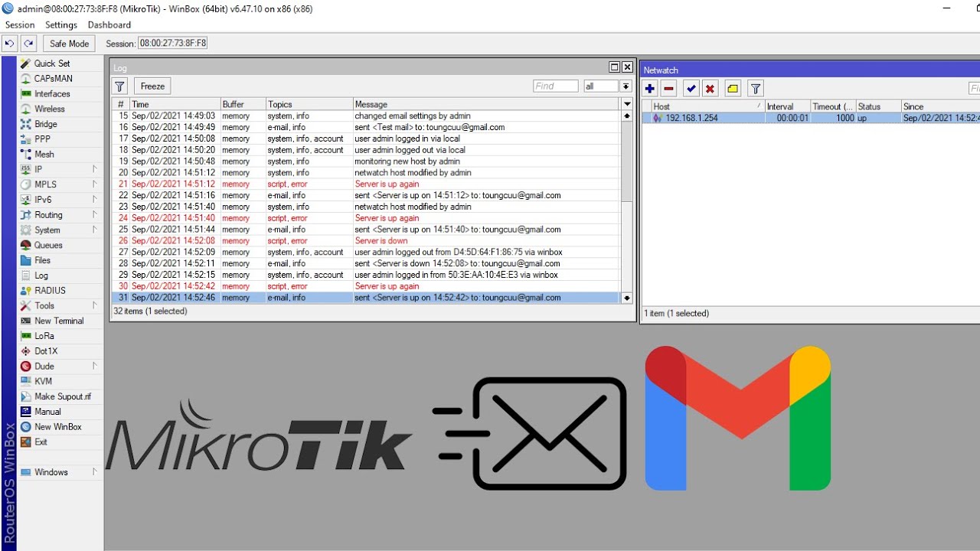Add new Netwatch host with plus icon

coord(650,89)
